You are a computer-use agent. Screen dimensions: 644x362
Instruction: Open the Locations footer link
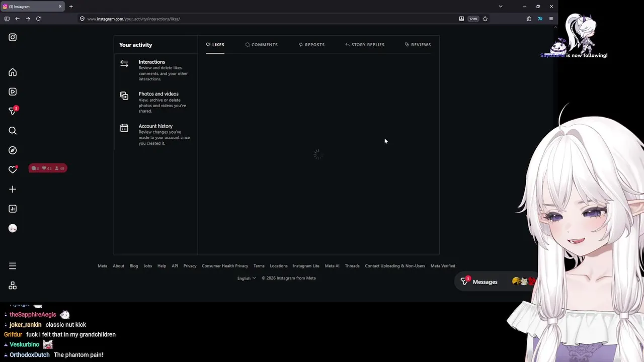coord(279,266)
